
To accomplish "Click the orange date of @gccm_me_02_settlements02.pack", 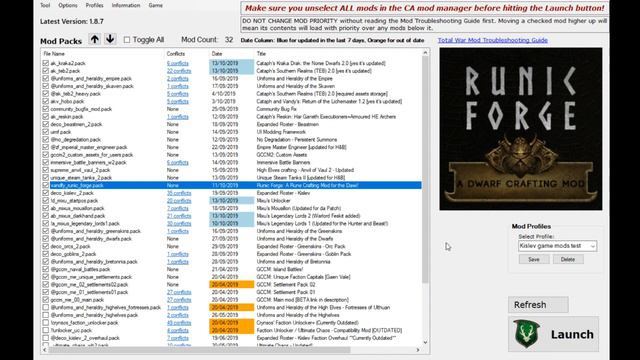I will 231,284.
